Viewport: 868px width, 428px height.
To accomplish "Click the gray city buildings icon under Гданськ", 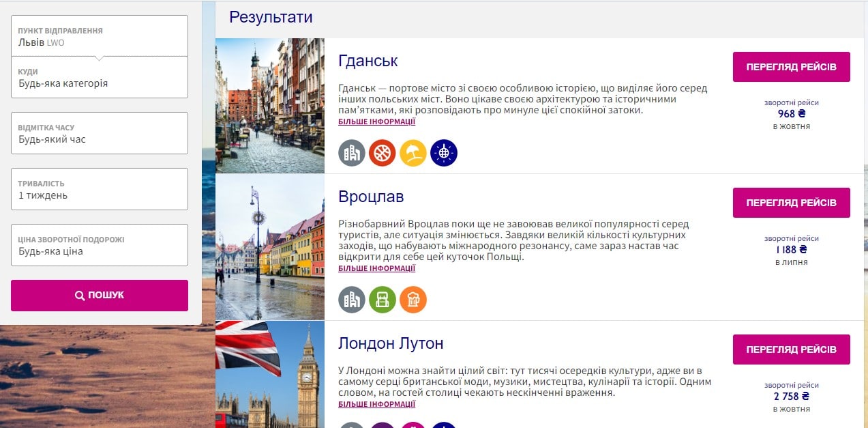I will click(352, 154).
